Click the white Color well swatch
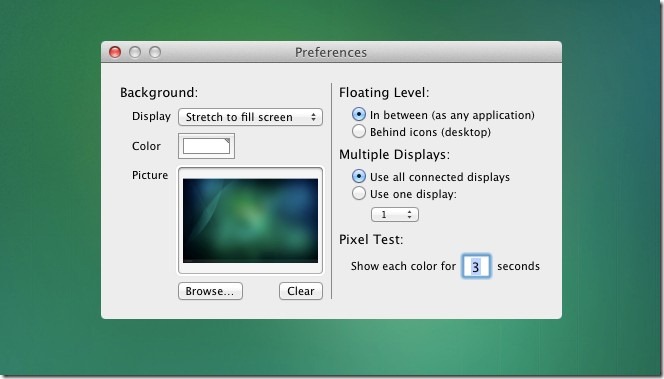Image resolution: width=664 pixels, height=379 pixels. (x=206, y=146)
